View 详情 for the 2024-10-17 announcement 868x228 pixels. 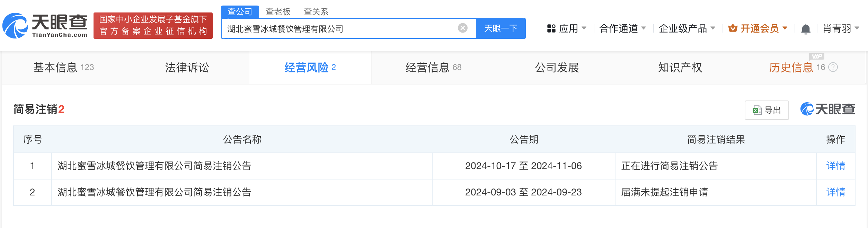pyautogui.click(x=835, y=166)
